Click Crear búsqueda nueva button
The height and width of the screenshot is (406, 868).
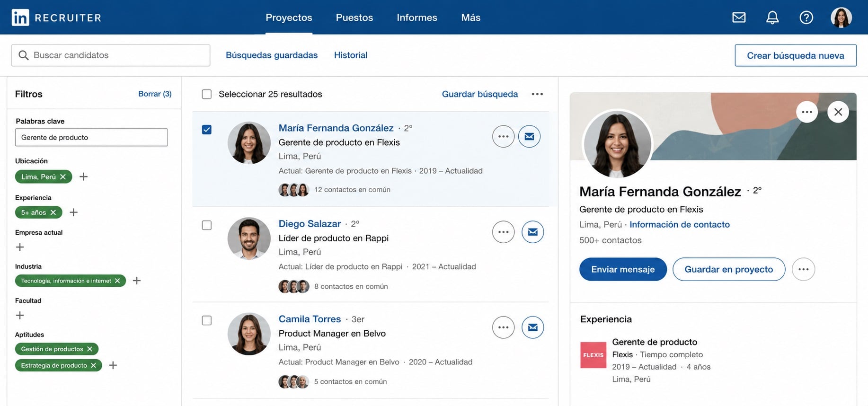coord(796,55)
